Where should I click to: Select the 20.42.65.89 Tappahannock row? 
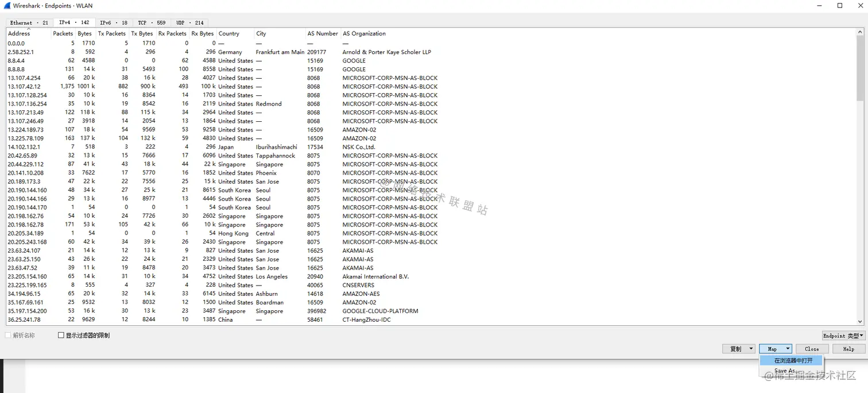(431, 155)
